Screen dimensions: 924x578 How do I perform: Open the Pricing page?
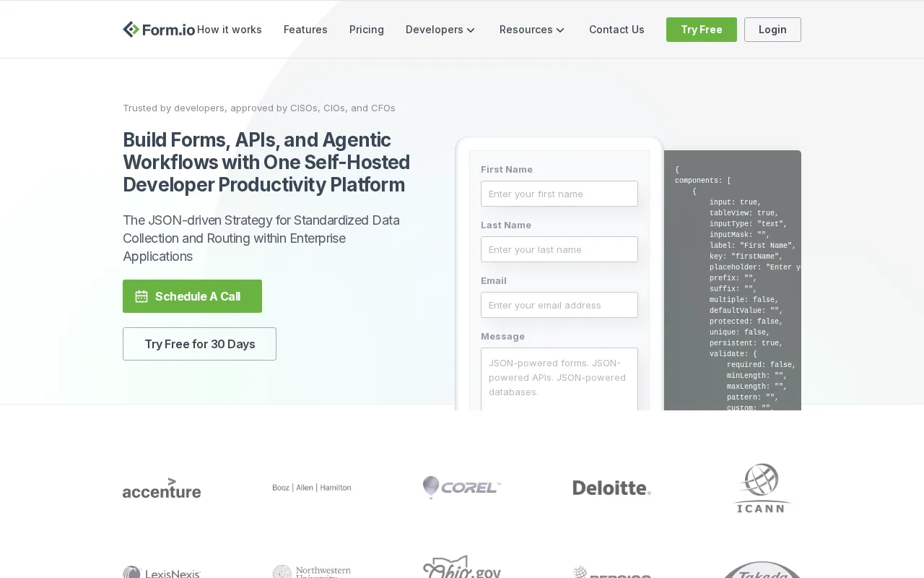(x=367, y=30)
